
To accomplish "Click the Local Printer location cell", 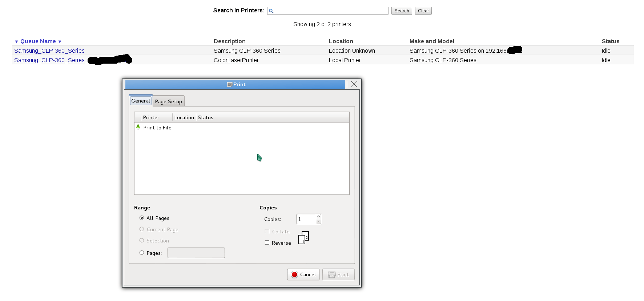I will (x=345, y=60).
